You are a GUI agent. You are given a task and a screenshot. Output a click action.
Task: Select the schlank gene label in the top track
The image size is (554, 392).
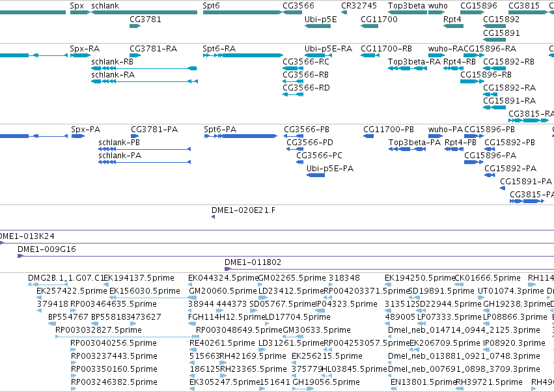click(105, 6)
